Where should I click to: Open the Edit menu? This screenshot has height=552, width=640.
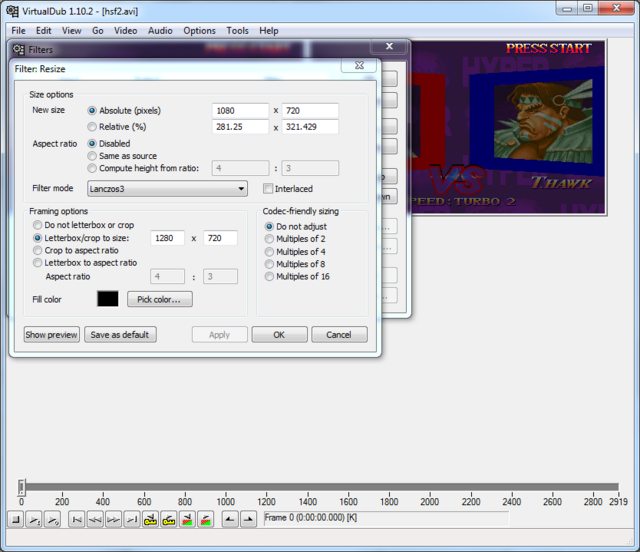[43, 31]
